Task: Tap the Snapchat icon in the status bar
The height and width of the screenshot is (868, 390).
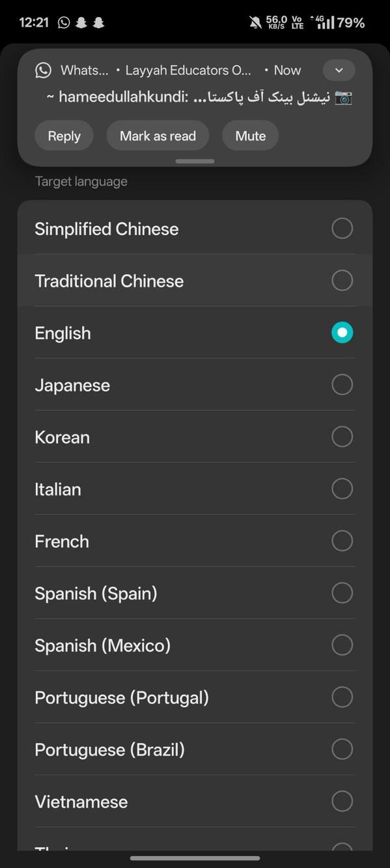Action: pyautogui.click(x=81, y=21)
